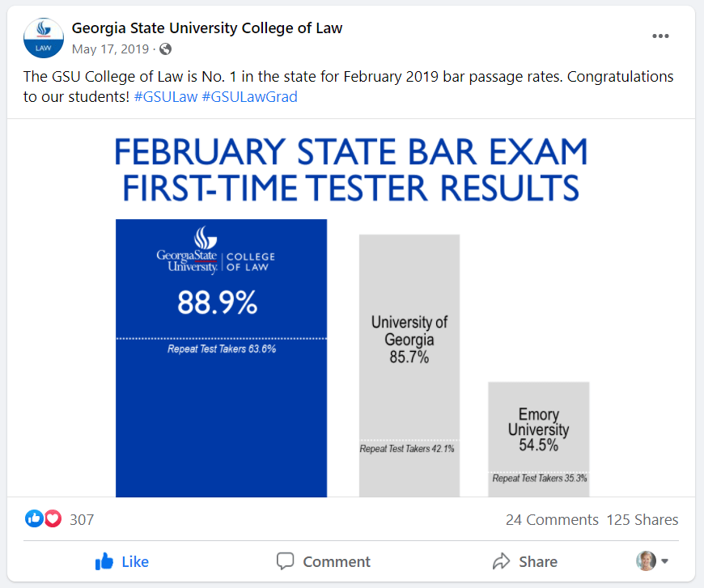View the 125 Shares of the post

coord(643,519)
